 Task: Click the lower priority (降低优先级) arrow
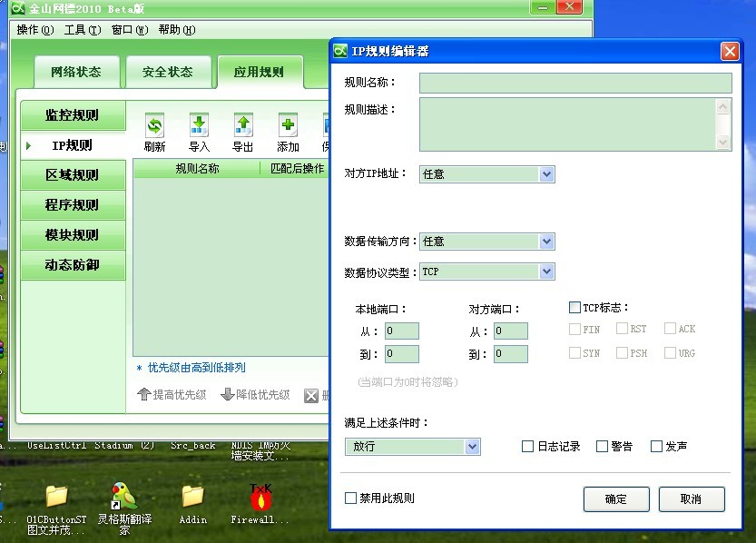[x=227, y=394]
